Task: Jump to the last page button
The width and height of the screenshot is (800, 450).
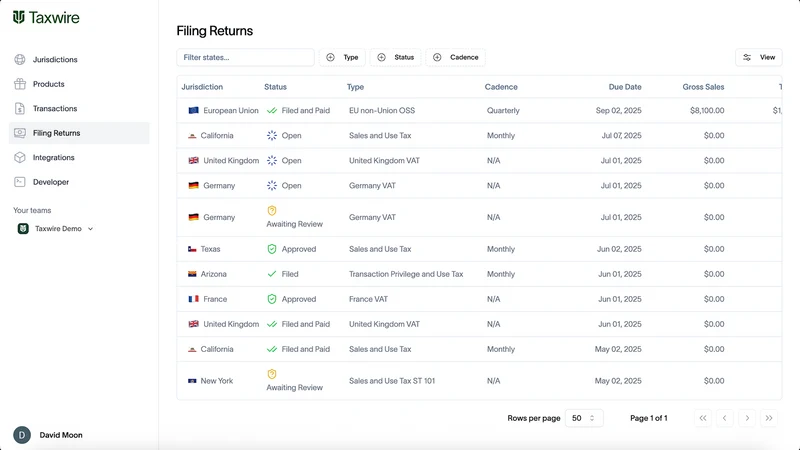Action: [769, 418]
